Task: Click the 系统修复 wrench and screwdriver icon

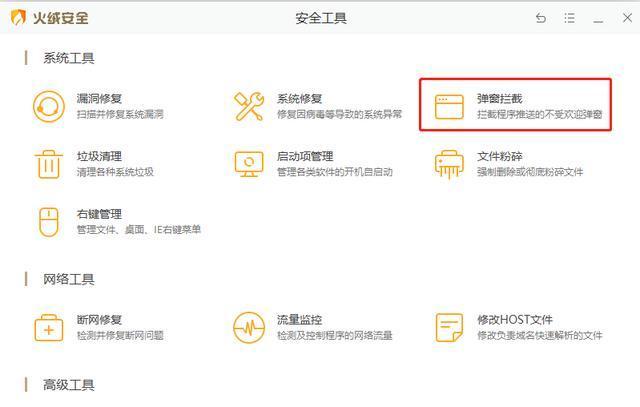Action: tap(249, 107)
